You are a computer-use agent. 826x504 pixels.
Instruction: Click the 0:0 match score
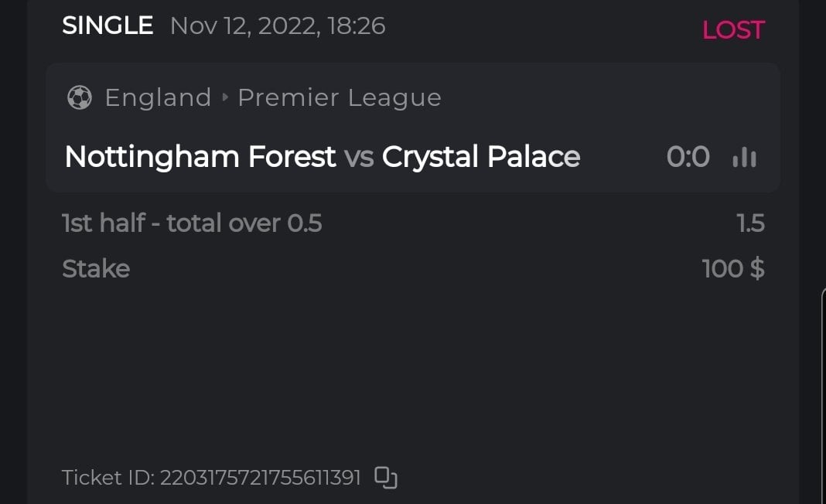pyautogui.click(x=688, y=157)
